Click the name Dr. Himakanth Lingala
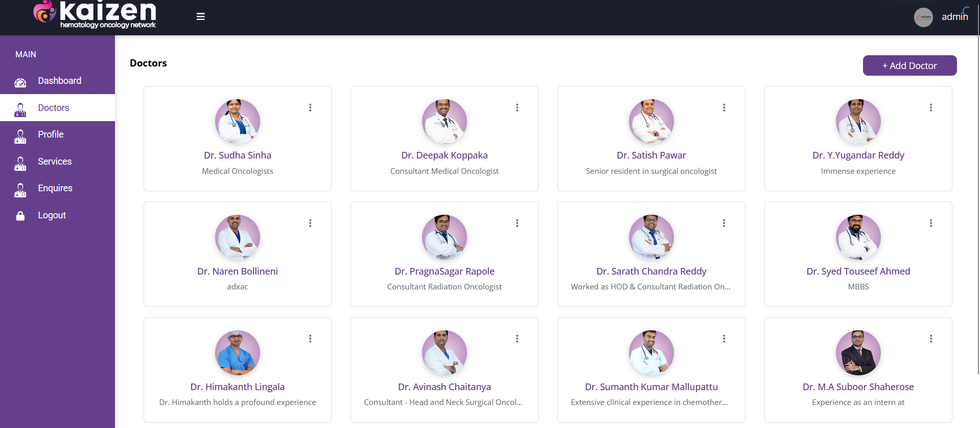The width and height of the screenshot is (980, 428). tap(238, 387)
